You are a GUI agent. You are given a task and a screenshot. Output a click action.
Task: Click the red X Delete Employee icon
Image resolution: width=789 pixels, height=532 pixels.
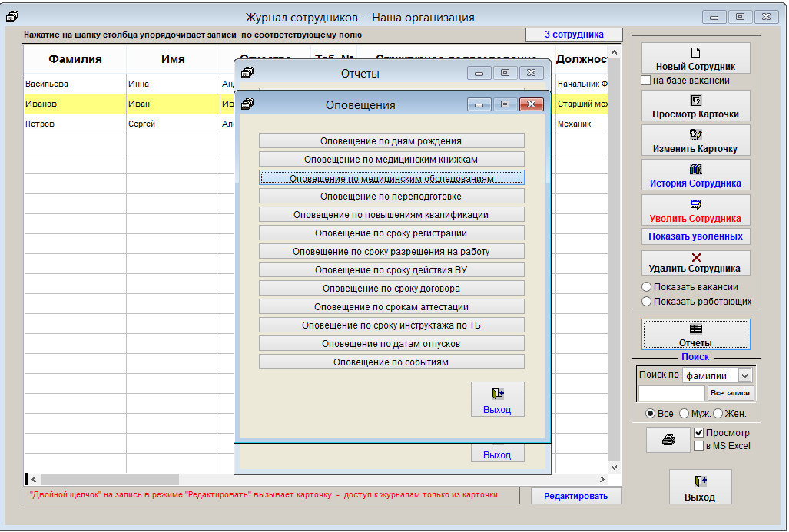[x=695, y=257]
